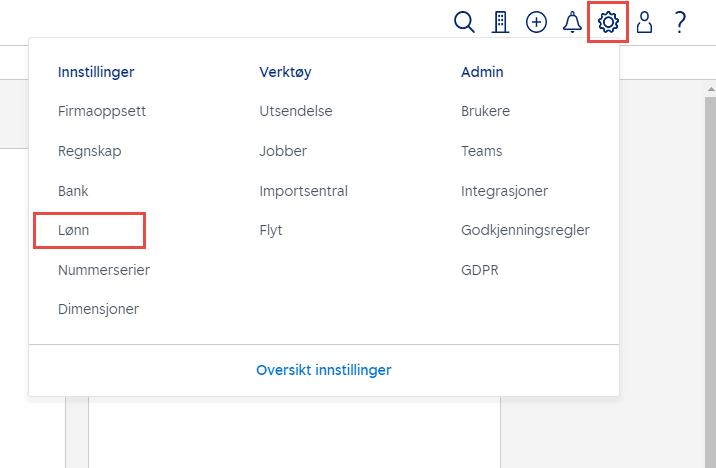Image resolution: width=716 pixels, height=468 pixels.
Task: Open Godkjenningsregler admin entry
Action: pos(525,230)
